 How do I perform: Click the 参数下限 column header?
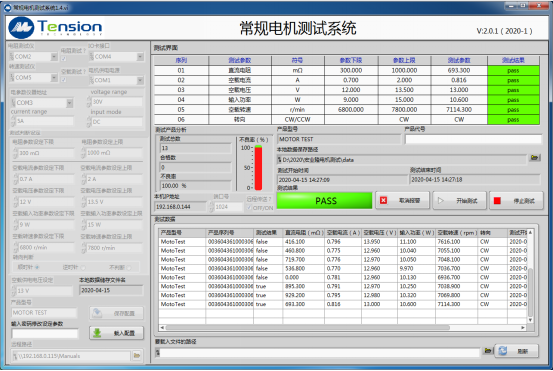click(x=351, y=60)
